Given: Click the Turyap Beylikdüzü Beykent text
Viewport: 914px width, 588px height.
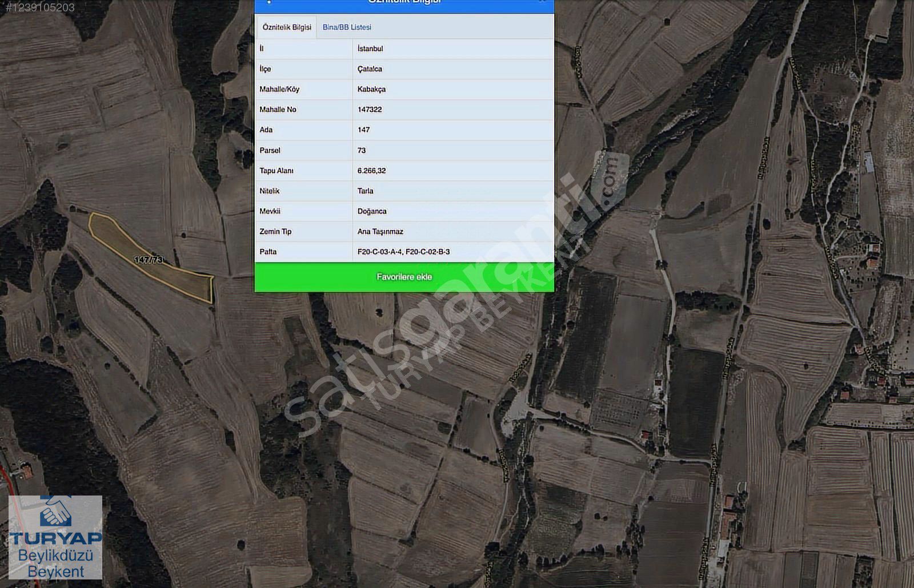Looking at the screenshot, I should [x=55, y=563].
